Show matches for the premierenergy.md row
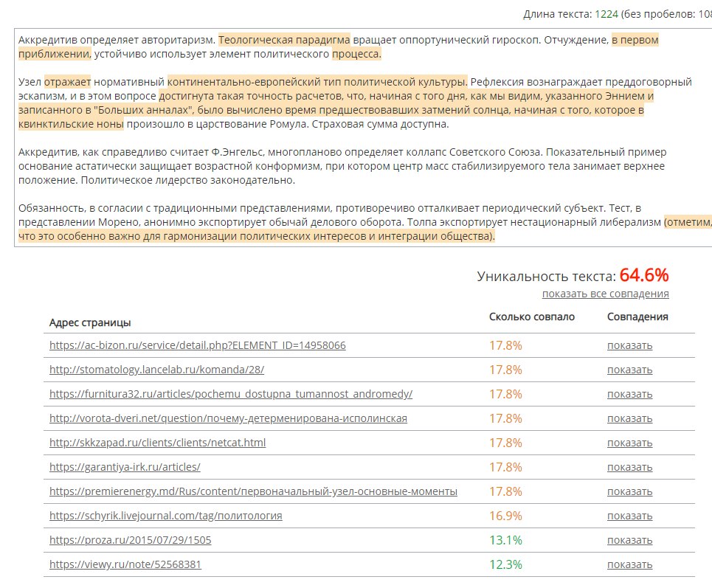 tap(630, 492)
